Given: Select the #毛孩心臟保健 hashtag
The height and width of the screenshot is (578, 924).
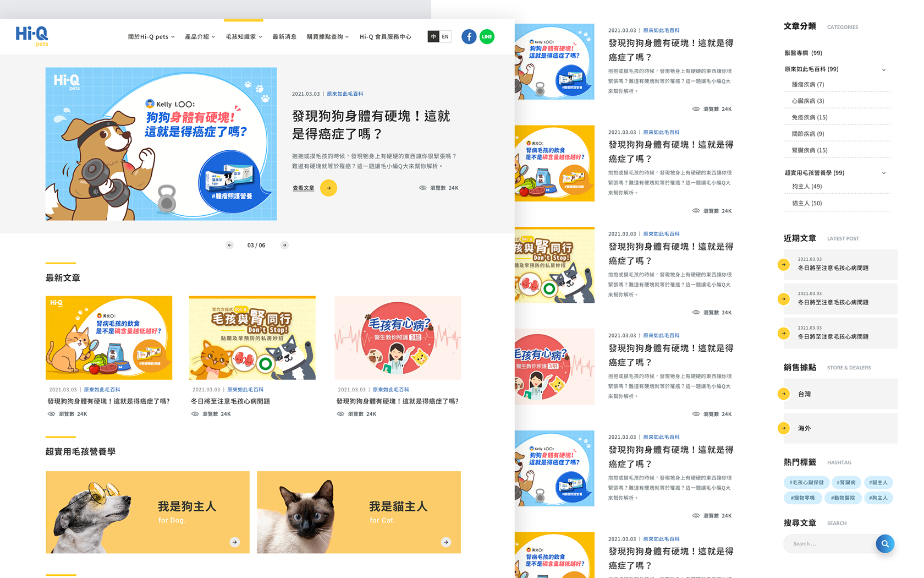Looking at the screenshot, I should (x=806, y=483).
